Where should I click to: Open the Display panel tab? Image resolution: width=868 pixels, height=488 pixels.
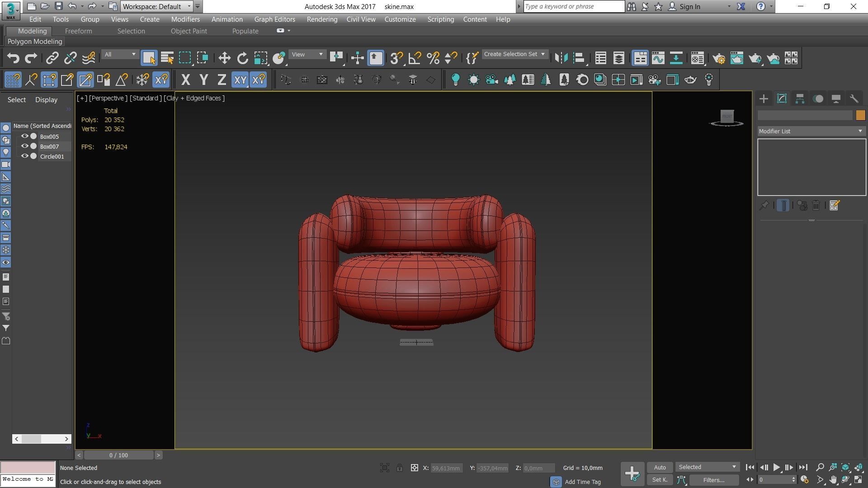[836, 99]
